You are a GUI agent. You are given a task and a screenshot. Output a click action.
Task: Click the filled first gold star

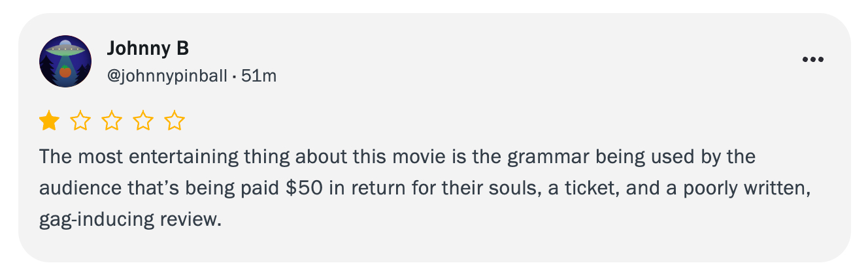pyautogui.click(x=49, y=121)
